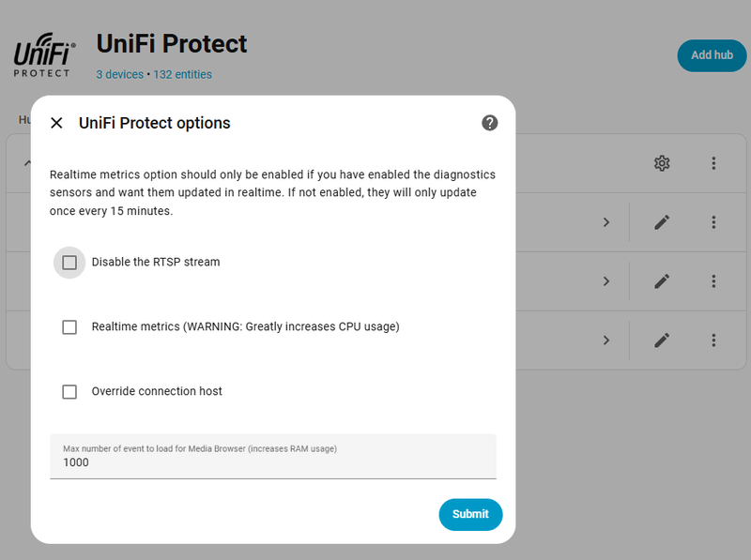
Task: Close the UniFi Protect options dialog
Action: pyautogui.click(x=56, y=123)
